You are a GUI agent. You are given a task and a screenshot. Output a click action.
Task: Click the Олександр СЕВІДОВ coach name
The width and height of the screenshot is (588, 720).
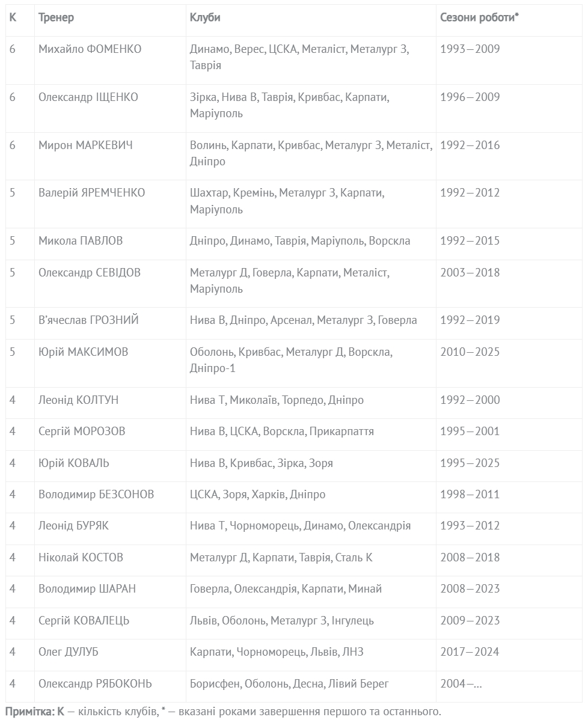point(90,272)
